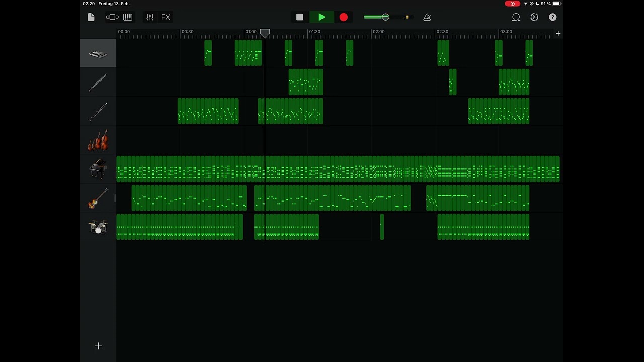Tap the ruler at 03:00
Viewport: 644px width, 362px height.
[506, 32]
